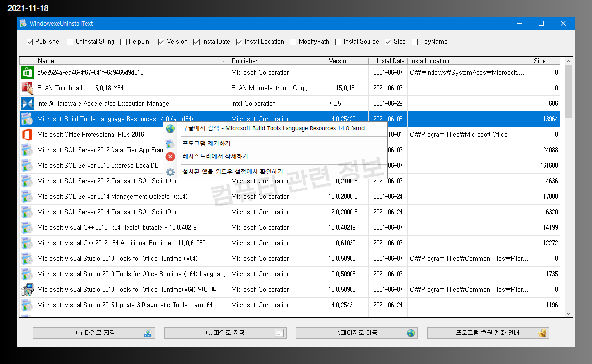This screenshot has height=364, width=592.
Task: Click install date 2021-06-29
Action: click(x=388, y=104)
